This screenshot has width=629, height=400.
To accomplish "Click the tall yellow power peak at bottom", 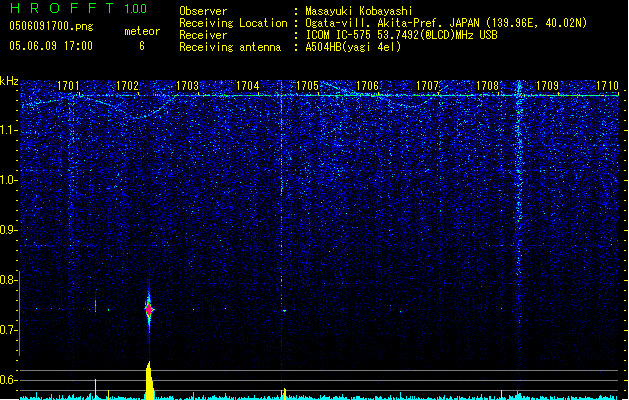I will pos(149,380).
